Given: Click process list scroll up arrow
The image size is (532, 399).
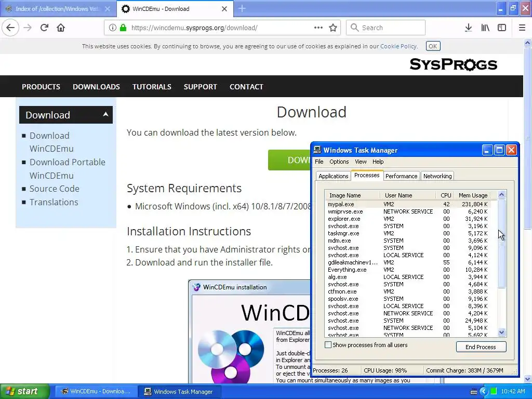Looking at the screenshot, I should tap(501, 194).
